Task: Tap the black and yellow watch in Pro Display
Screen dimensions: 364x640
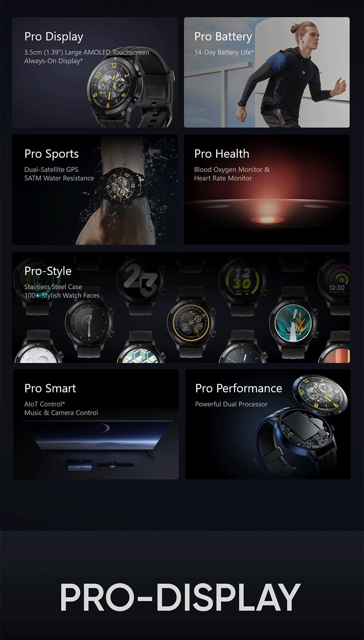Action: (130, 91)
